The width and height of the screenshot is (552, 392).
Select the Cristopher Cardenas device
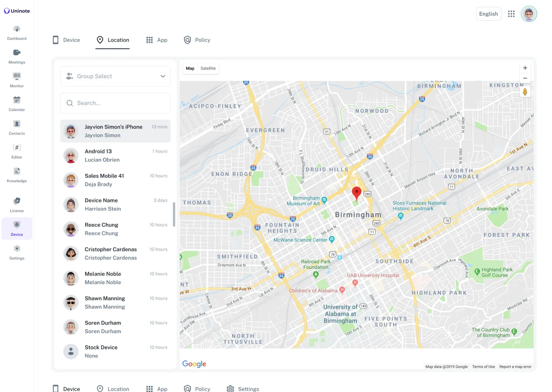(115, 254)
